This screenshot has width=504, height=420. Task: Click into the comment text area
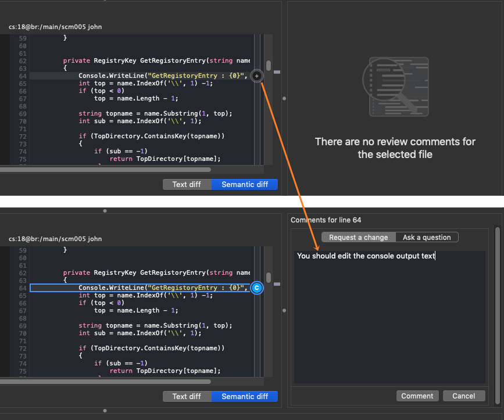tap(389, 317)
